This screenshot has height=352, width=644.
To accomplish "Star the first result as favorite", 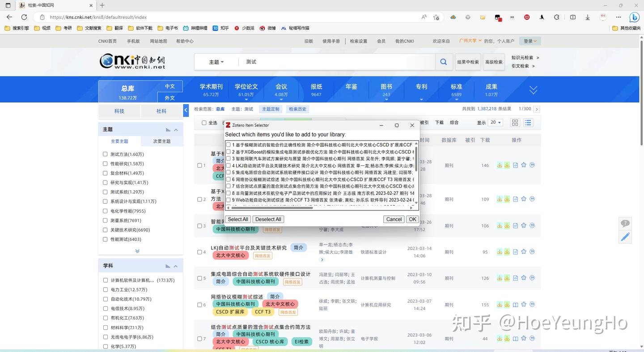I will tap(523, 165).
